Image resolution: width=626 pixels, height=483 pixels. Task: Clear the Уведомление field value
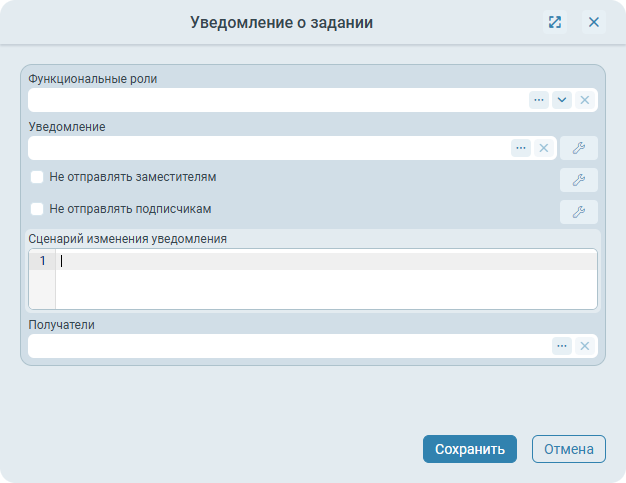(544, 148)
